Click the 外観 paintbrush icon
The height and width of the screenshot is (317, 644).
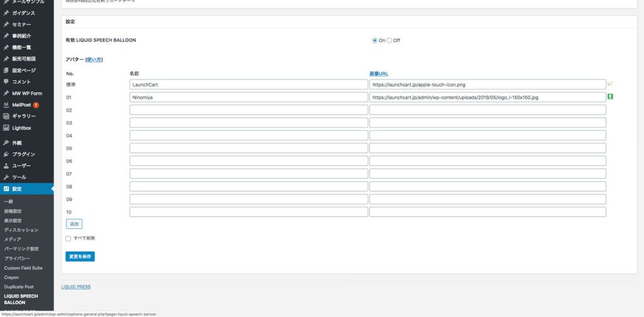[x=6, y=143]
